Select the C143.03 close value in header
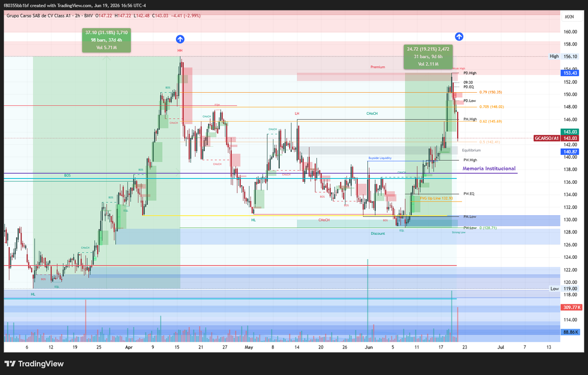This screenshot has height=375, width=588. pos(160,16)
